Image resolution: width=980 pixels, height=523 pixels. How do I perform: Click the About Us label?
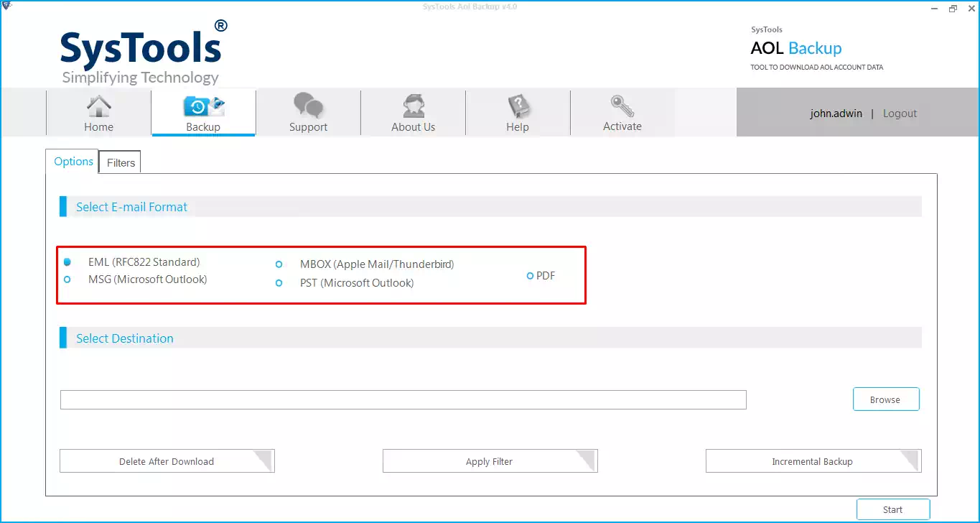[413, 127]
